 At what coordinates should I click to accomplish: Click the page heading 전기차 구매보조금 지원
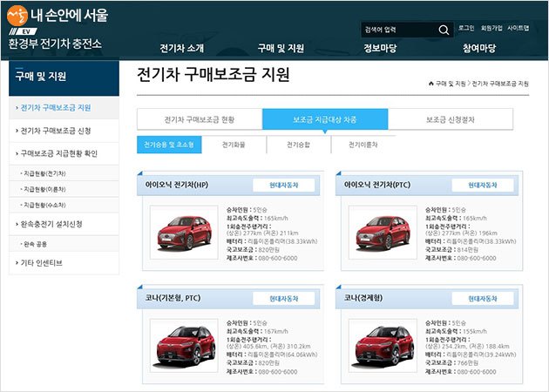click(x=213, y=75)
